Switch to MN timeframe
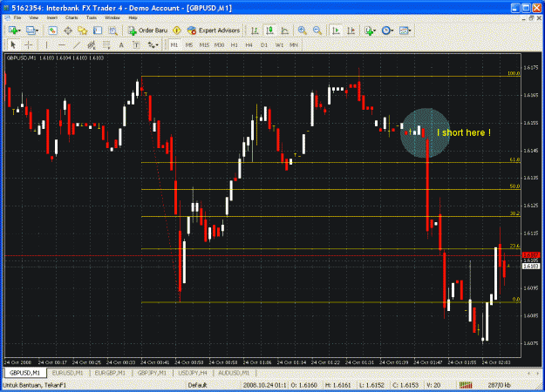 tap(294, 44)
